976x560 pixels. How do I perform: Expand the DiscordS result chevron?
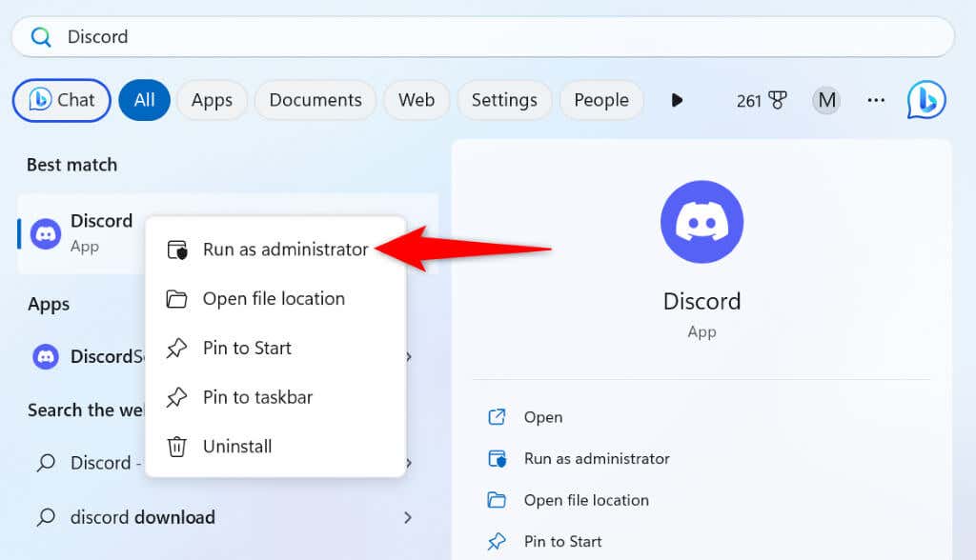pyautogui.click(x=409, y=356)
